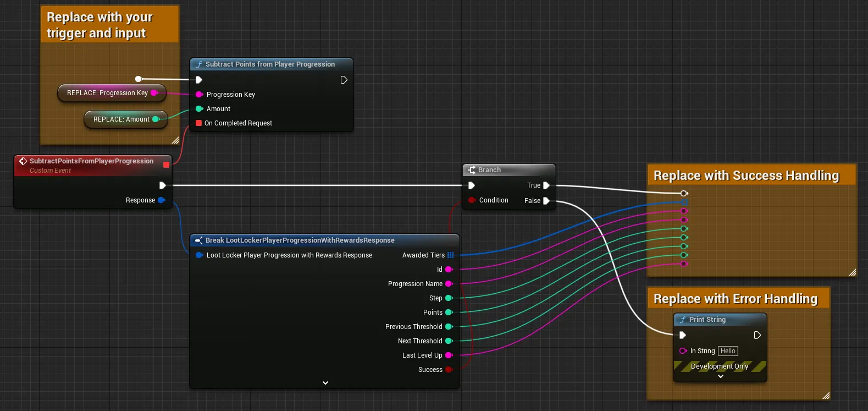Click the Branch Condition input pin
The width and height of the screenshot is (868, 411).
[472, 200]
